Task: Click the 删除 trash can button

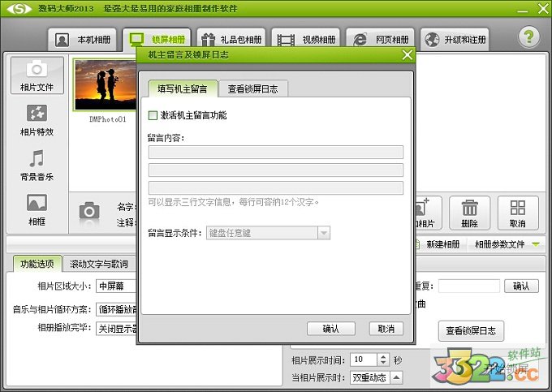Action: (x=470, y=213)
